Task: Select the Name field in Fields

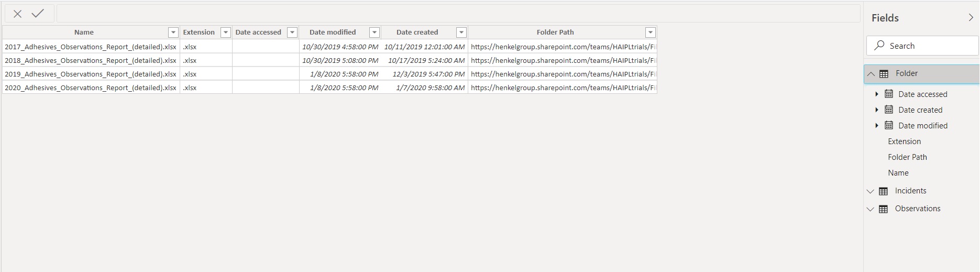Action: pyautogui.click(x=898, y=173)
